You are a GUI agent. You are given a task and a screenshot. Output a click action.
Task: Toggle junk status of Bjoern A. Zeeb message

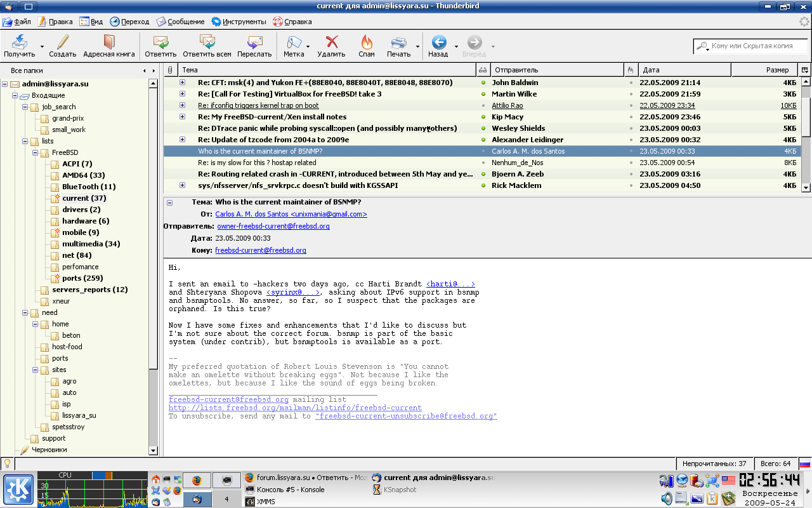click(x=631, y=174)
